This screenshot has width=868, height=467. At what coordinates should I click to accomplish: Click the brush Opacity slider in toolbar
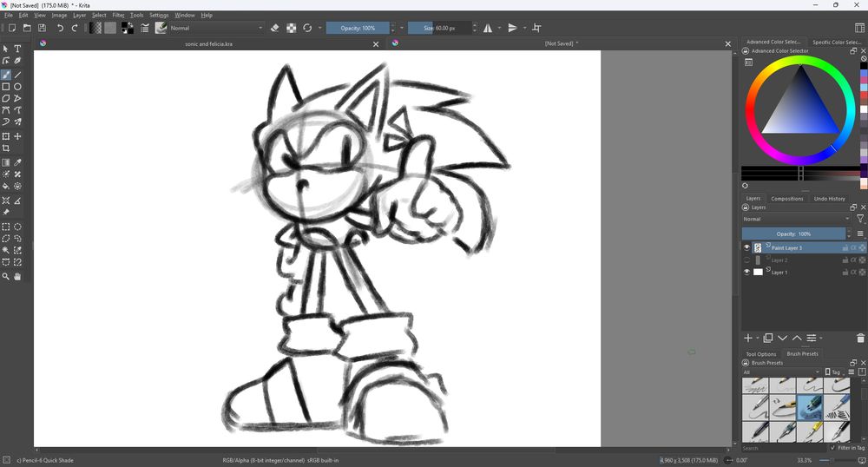(x=358, y=28)
